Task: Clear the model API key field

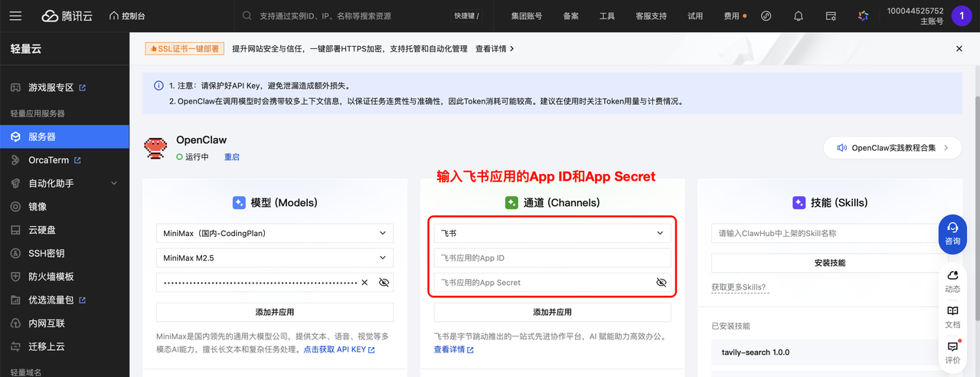Action: click(x=364, y=282)
